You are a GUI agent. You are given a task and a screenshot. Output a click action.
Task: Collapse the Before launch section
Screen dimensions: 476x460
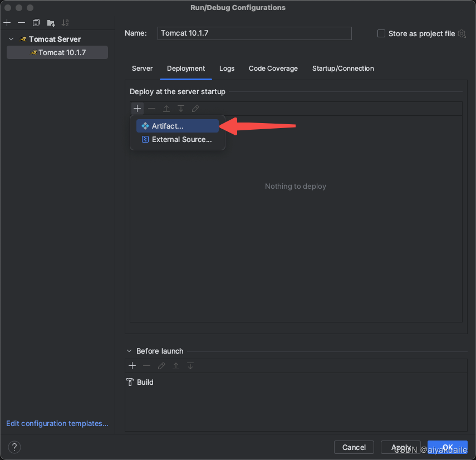(129, 351)
